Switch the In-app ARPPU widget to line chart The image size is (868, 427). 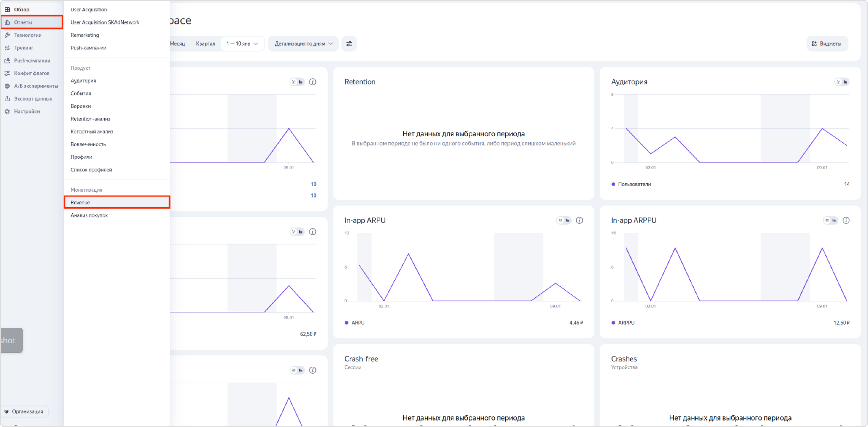coord(827,220)
